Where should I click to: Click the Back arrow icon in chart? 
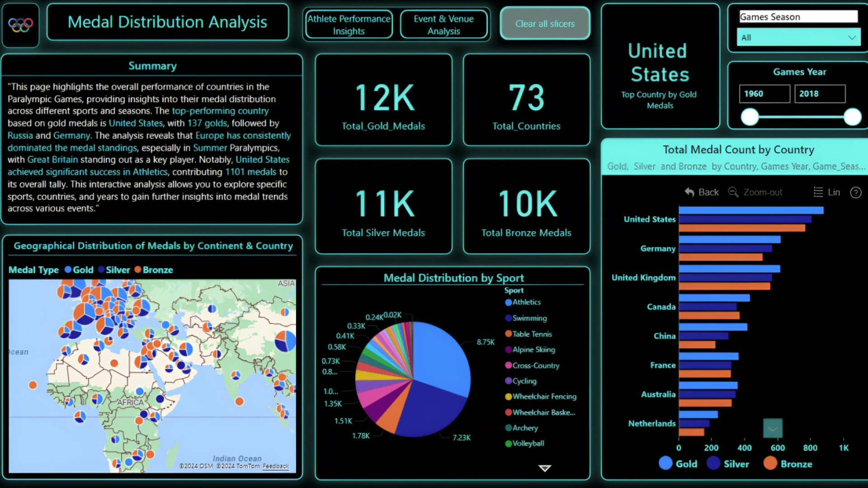[689, 192]
